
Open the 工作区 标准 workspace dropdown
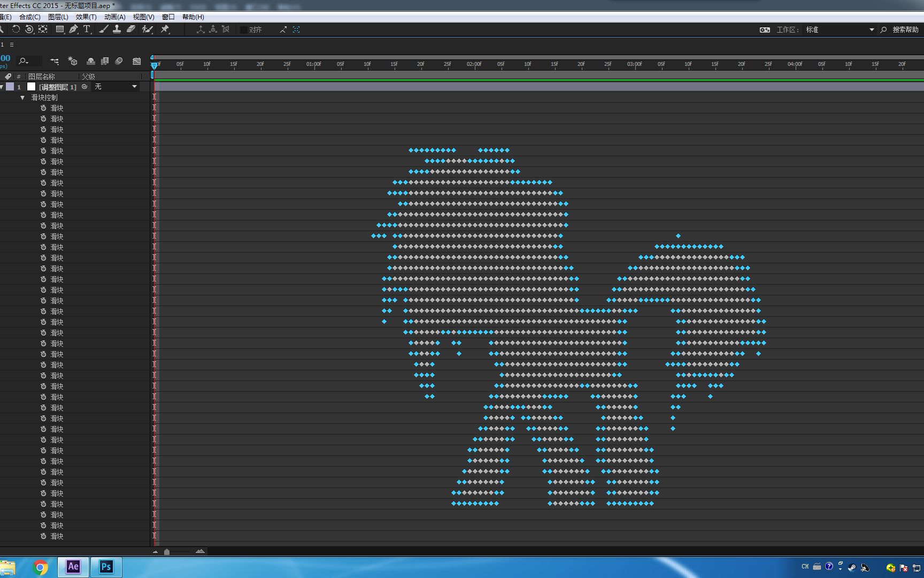pyautogui.click(x=840, y=30)
